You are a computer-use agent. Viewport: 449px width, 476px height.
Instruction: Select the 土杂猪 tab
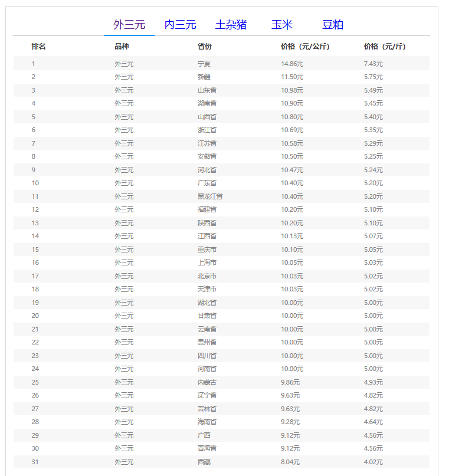(x=231, y=25)
